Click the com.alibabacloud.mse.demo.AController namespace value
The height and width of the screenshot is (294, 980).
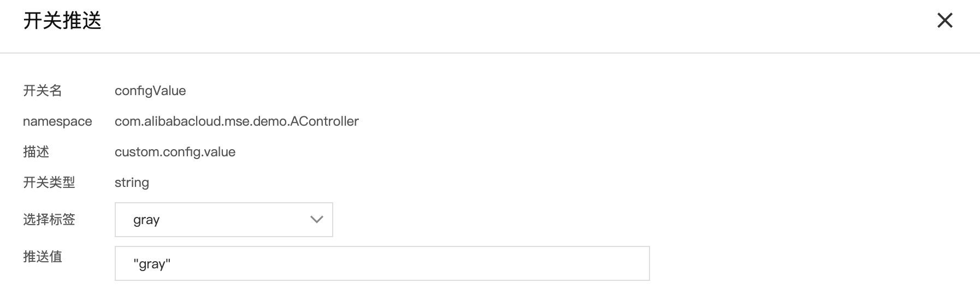[237, 121]
